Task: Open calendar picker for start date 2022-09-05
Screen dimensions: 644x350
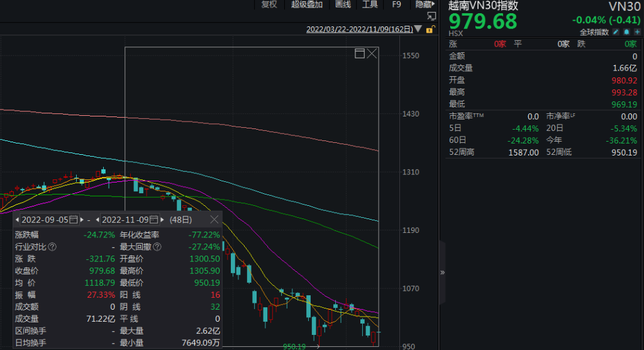Action: pos(73,220)
